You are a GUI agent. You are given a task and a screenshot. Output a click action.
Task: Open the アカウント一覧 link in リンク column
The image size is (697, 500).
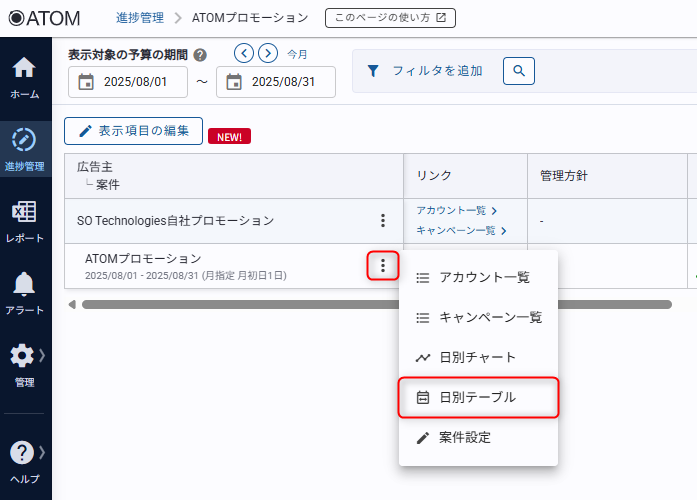pyautogui.click(x=455, y=210)
